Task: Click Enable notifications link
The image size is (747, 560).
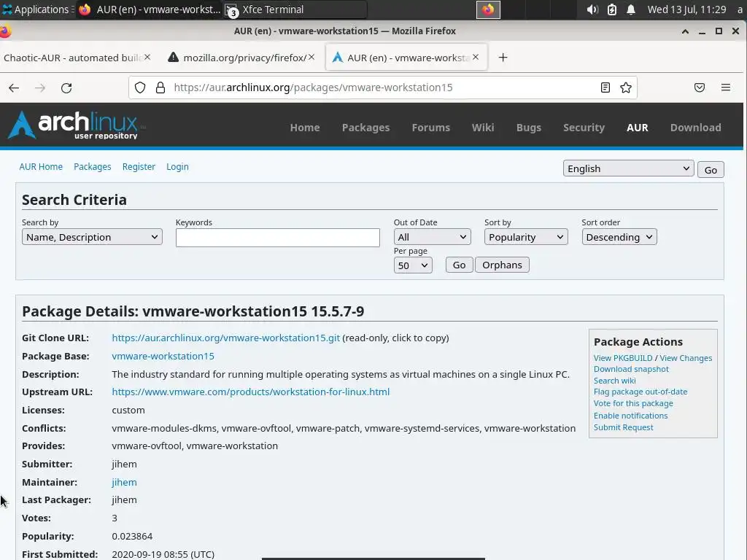Action: [x=630, y=416]
